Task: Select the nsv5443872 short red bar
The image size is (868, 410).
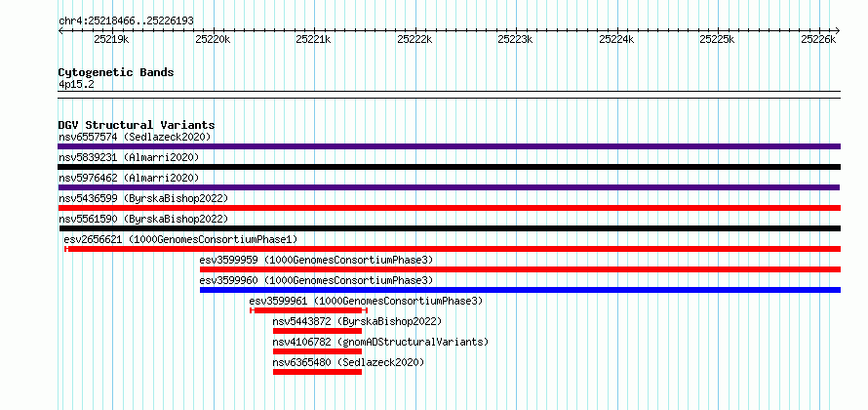Action: point(317,331)
